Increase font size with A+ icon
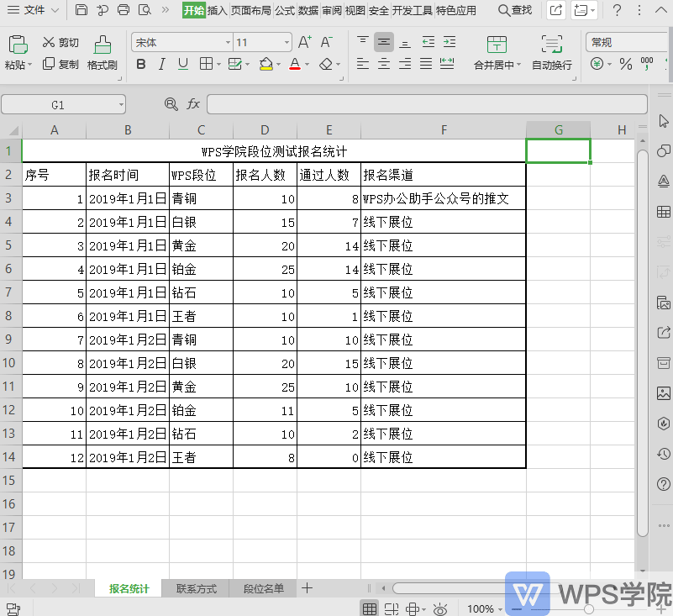This screenshot has height=616, width=673. (305, 42)
